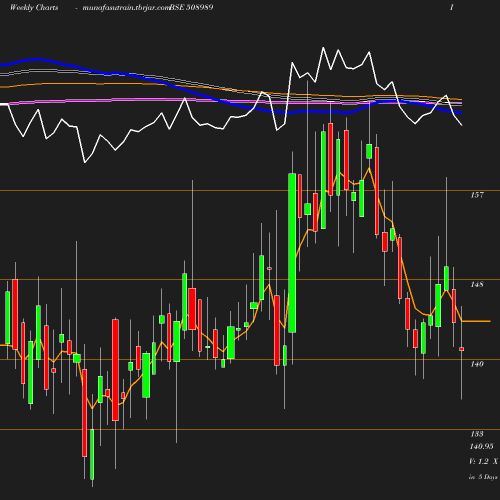Click the 140.95 last price value
Image resolution: width=500 pixels, height=500 pixels.
(x=482, y=446)
